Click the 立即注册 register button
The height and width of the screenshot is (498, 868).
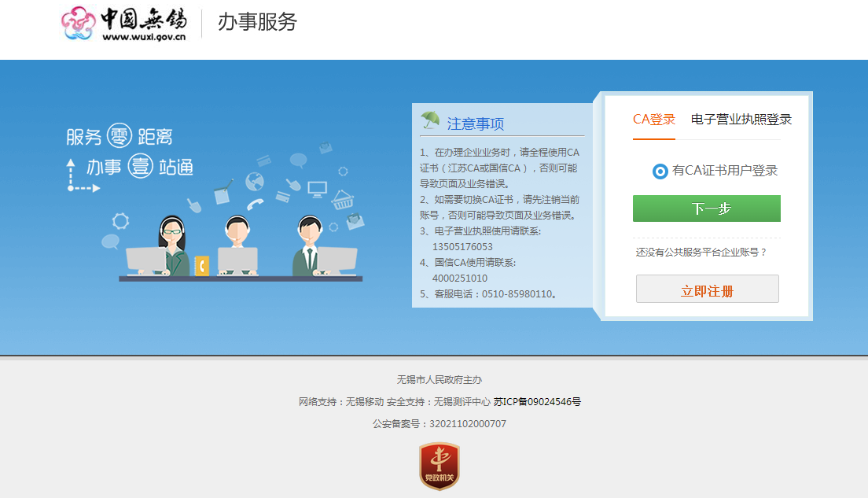click(x=707, y=290)
